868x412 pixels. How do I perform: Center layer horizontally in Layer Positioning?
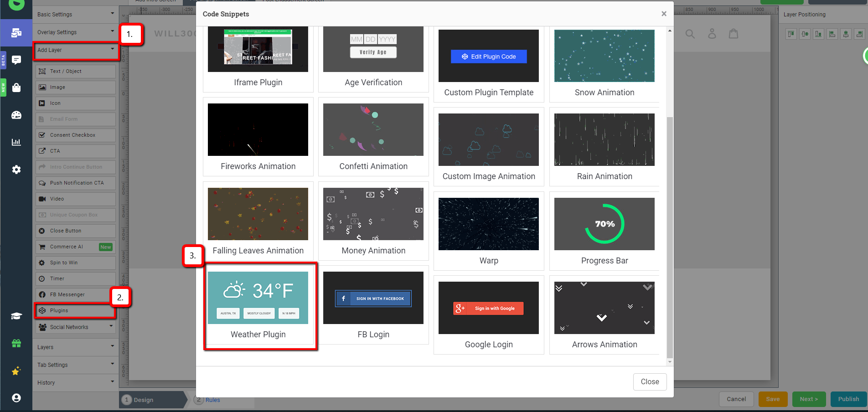tap(846, 34)
